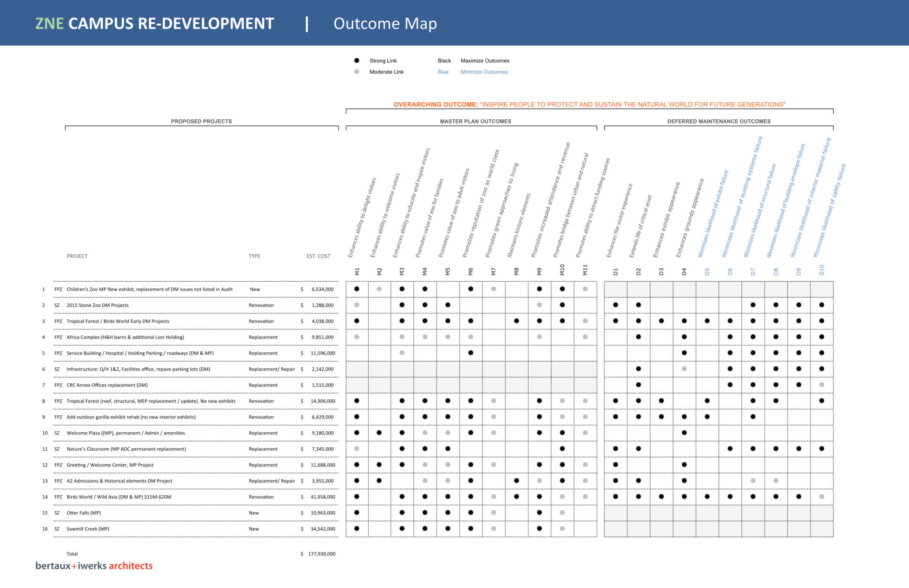Select the 1,288,000 cost value

[322, 305]
